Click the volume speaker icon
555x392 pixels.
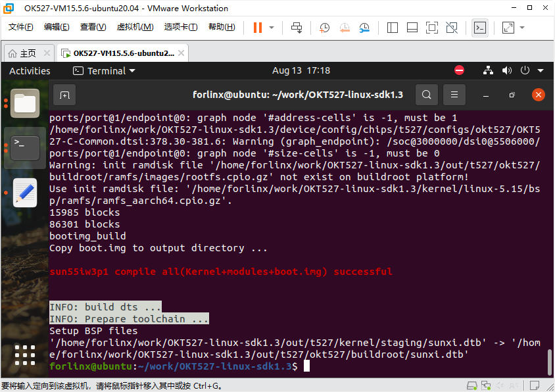pos(507,70)
